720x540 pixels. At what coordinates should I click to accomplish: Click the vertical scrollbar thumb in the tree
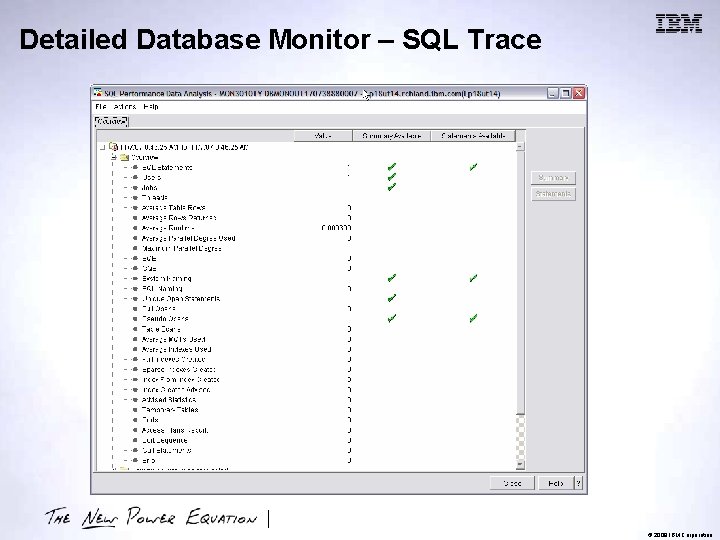tap(520, 282)
